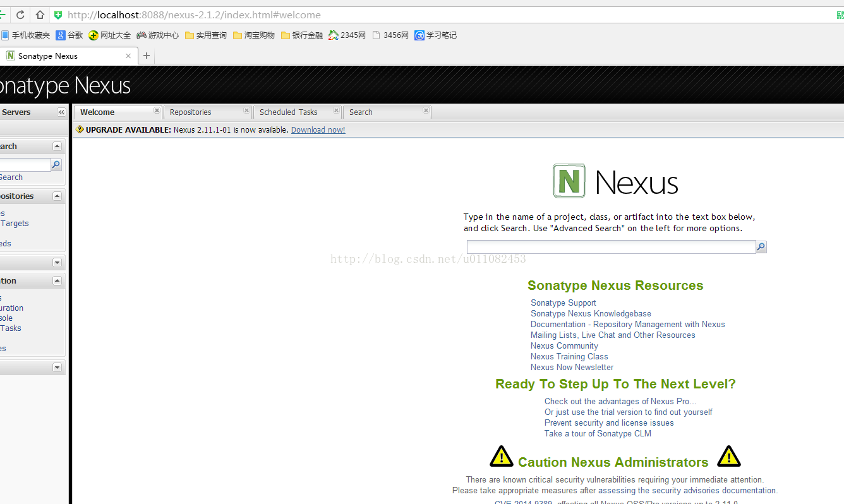Close the Search tab
Viewport: 844px width, 504px height.
tap(426, 111)
